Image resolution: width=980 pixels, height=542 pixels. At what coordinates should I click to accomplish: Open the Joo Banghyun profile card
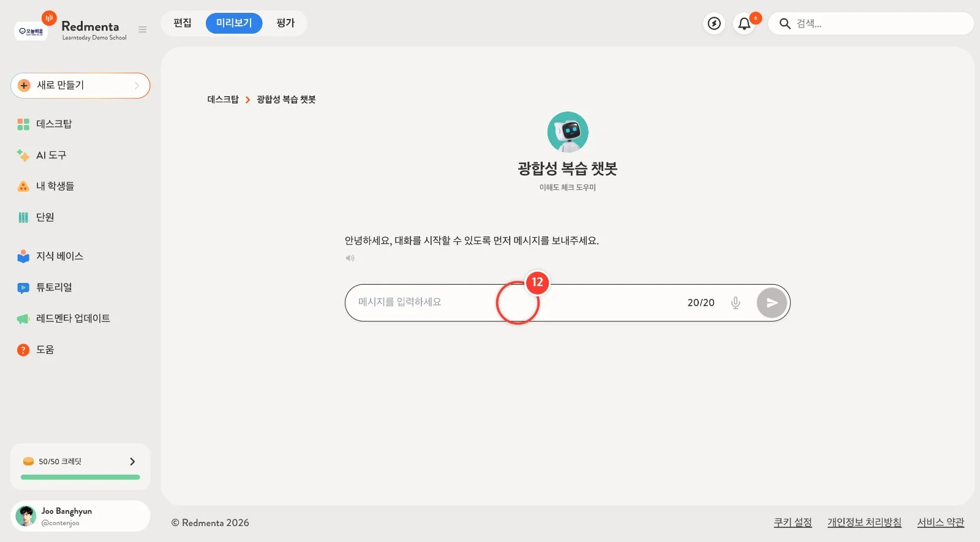[80, 516]
